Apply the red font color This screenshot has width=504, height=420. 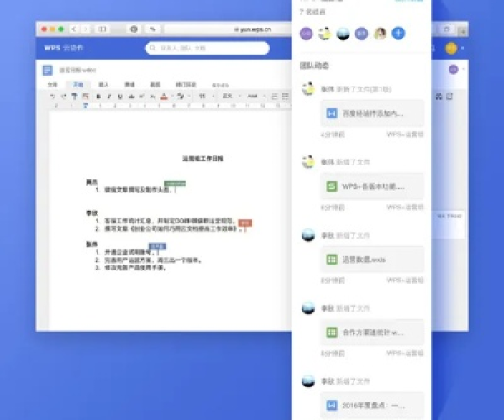tap(164, 96)
